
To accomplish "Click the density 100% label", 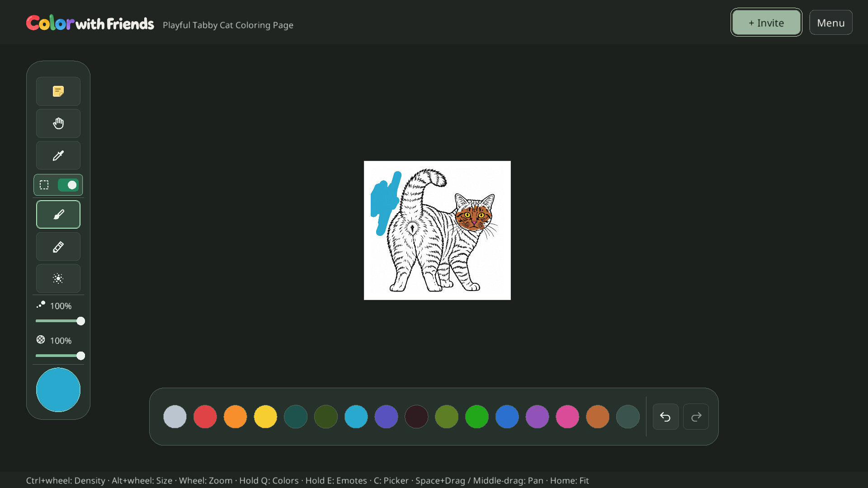I will [x=61, y=341].
